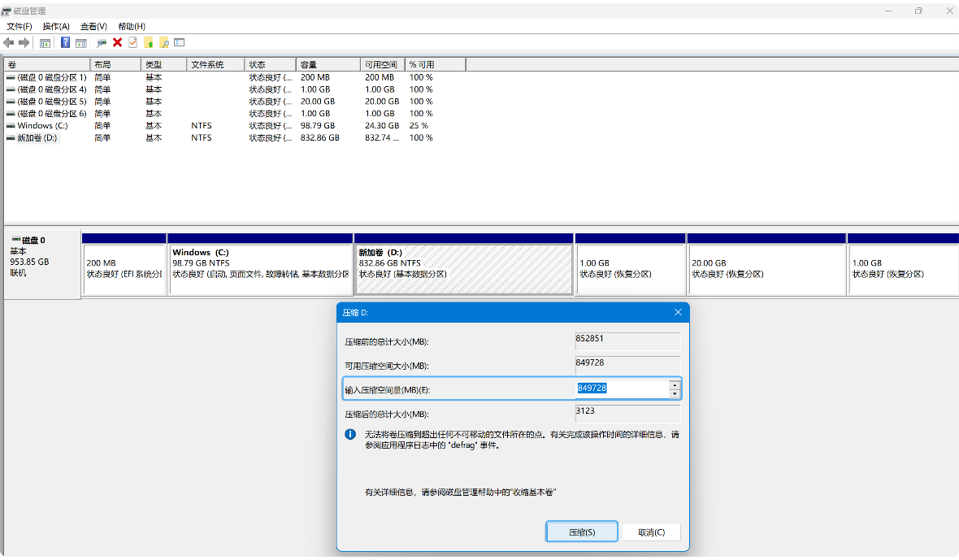Close the 压缩 D: dialog
This screenshot has height=560, width=959.
point(678,312)
